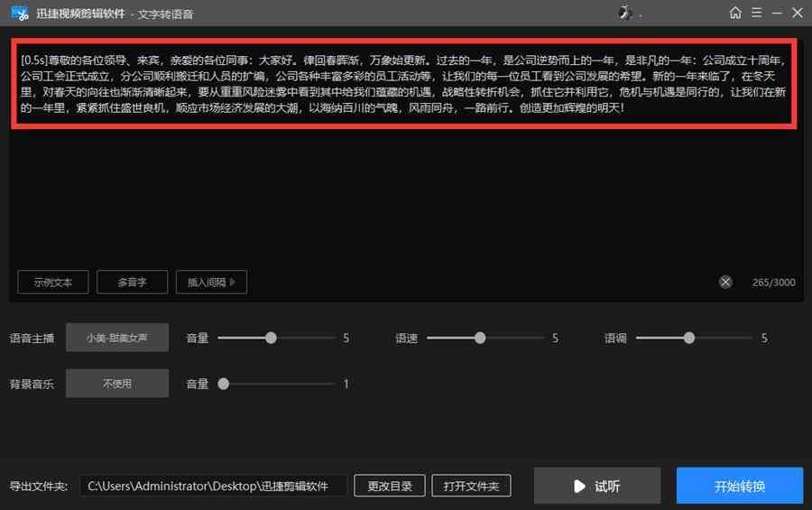Adjust the 语调 slider handle
Screen dimensions: 812x510
tap(689, 338)
